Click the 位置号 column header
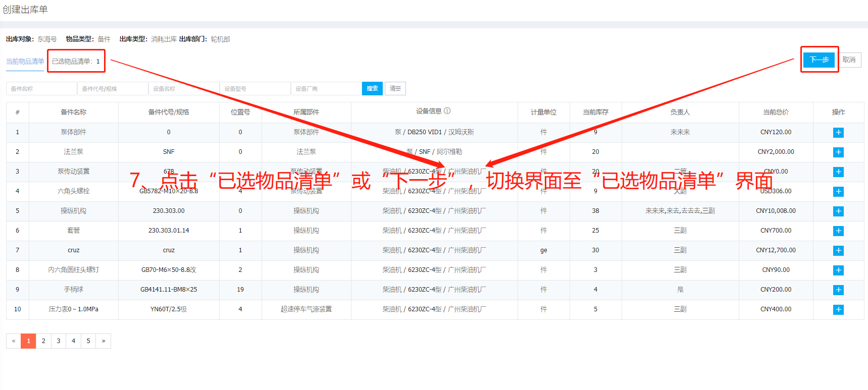 (240, 112)
